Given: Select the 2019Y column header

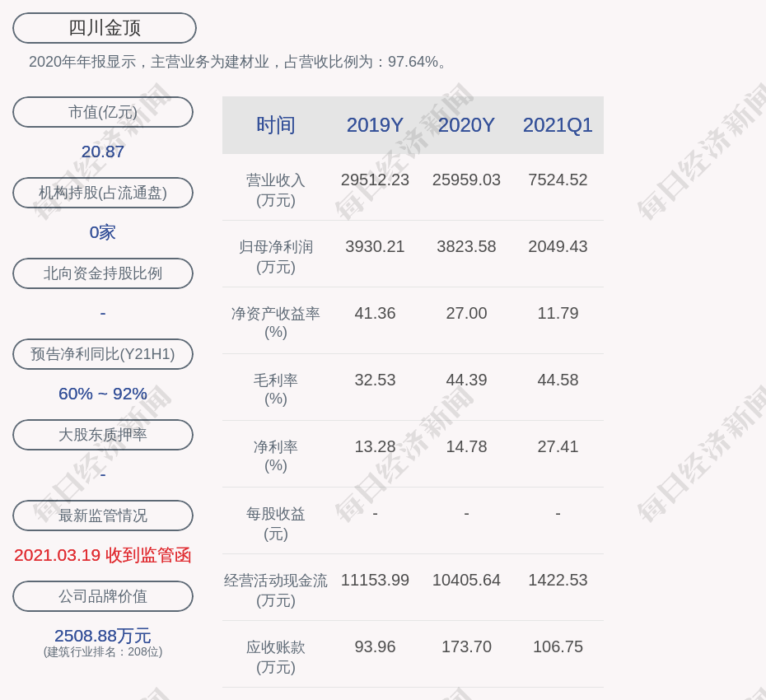Looking at the screenshot, I should (x=375, y=125).
